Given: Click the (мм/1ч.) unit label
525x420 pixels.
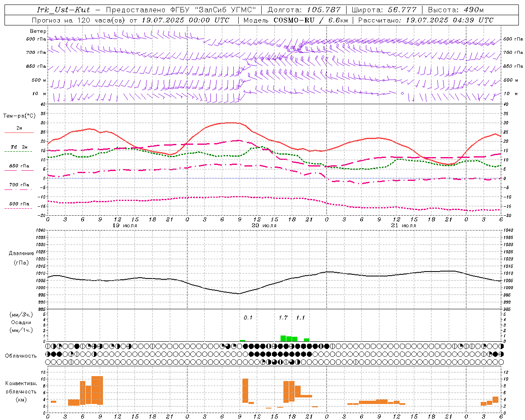Looking at the screenshot, I should [21, 330].
